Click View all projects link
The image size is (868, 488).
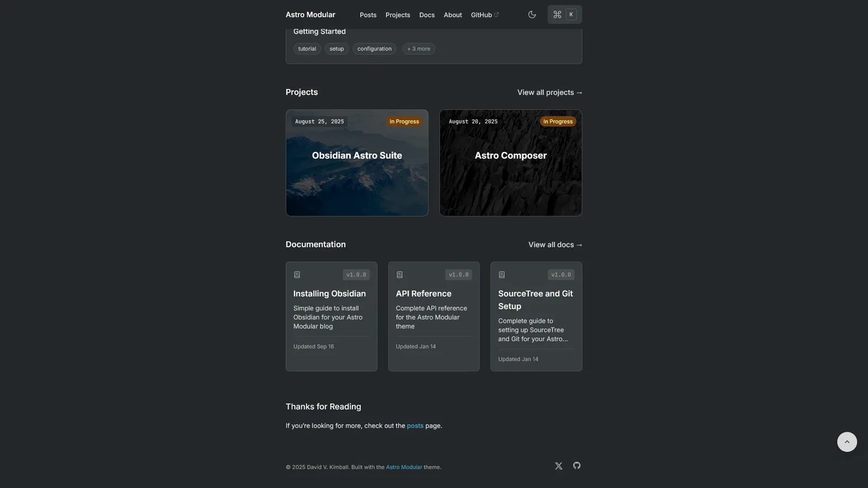click(x=549, y=92)
